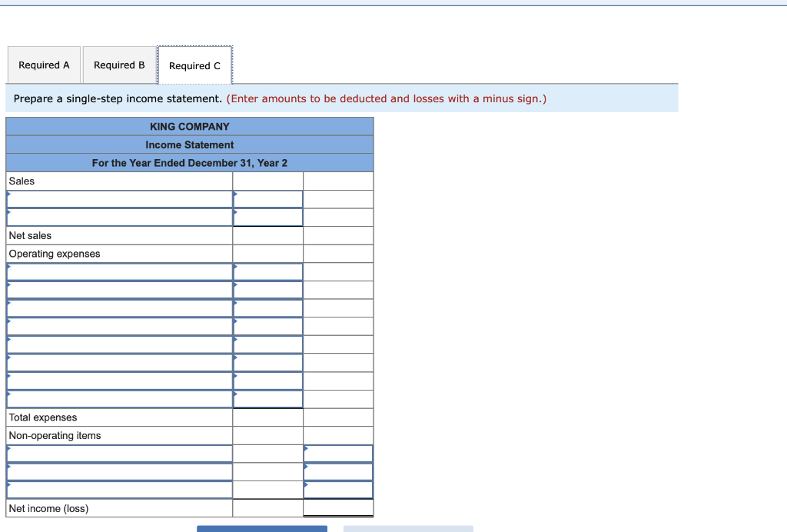Select the Required C tab

pyautogui.click(x=194, y=65)
